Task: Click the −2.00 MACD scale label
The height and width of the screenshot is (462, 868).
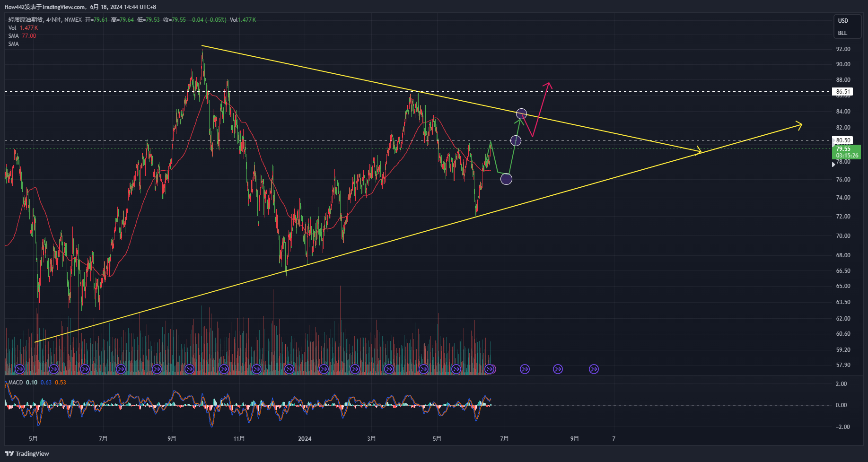Action: (x=842, y=427)
